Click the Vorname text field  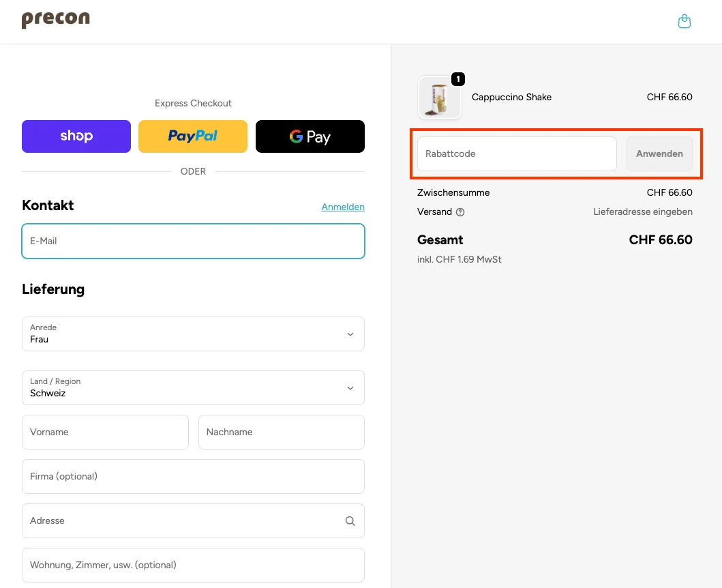(x=105, y=432)
